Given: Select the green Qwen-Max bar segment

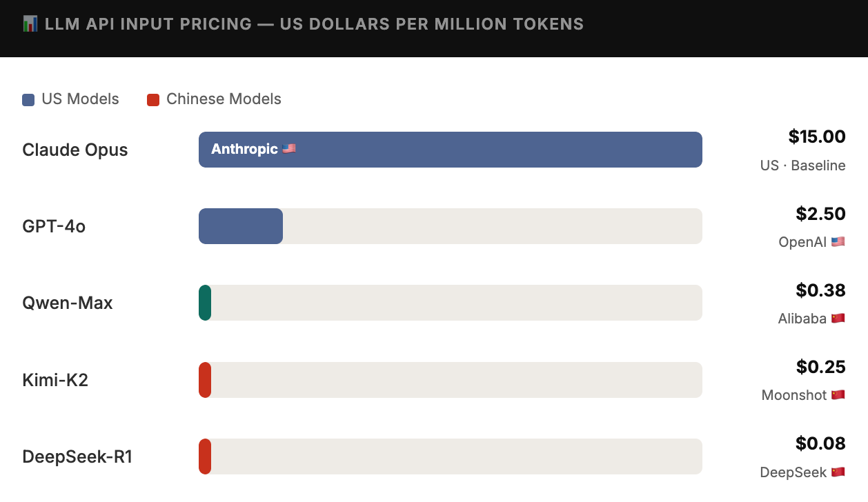Looking at the screenshot, I should click(205, 303).
